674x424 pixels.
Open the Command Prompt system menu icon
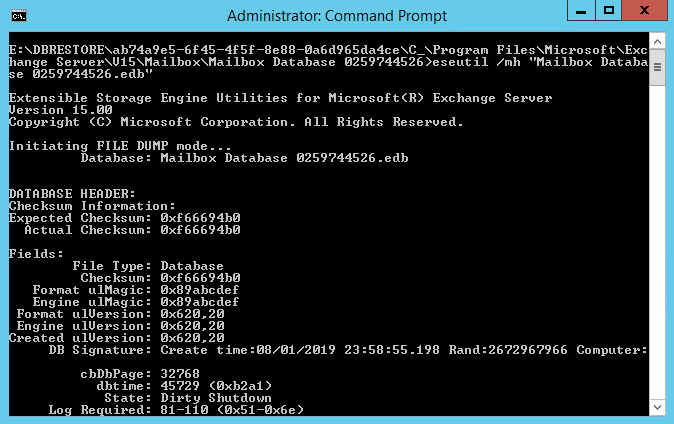coord(19,16)
